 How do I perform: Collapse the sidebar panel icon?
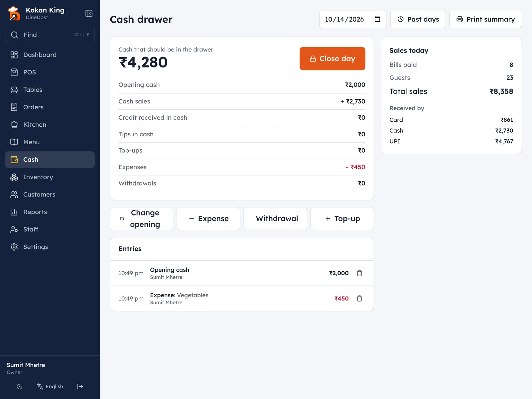pyautogui.click(x=89, y=13)
